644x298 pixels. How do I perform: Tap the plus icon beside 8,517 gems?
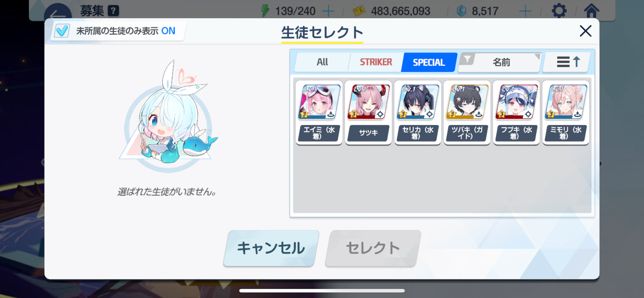[x=525, y=11]
